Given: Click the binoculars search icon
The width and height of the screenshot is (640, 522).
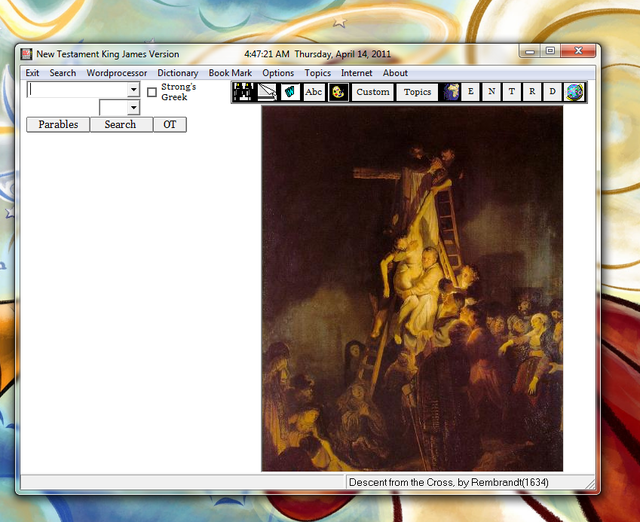Looking at the screenshot, I should pyautogui.click(x=244, y=92).
